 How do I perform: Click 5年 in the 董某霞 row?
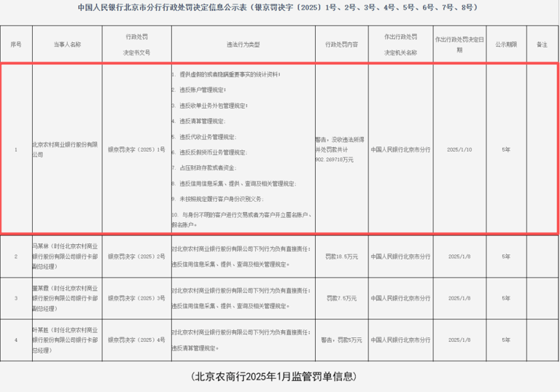(506, 298)
